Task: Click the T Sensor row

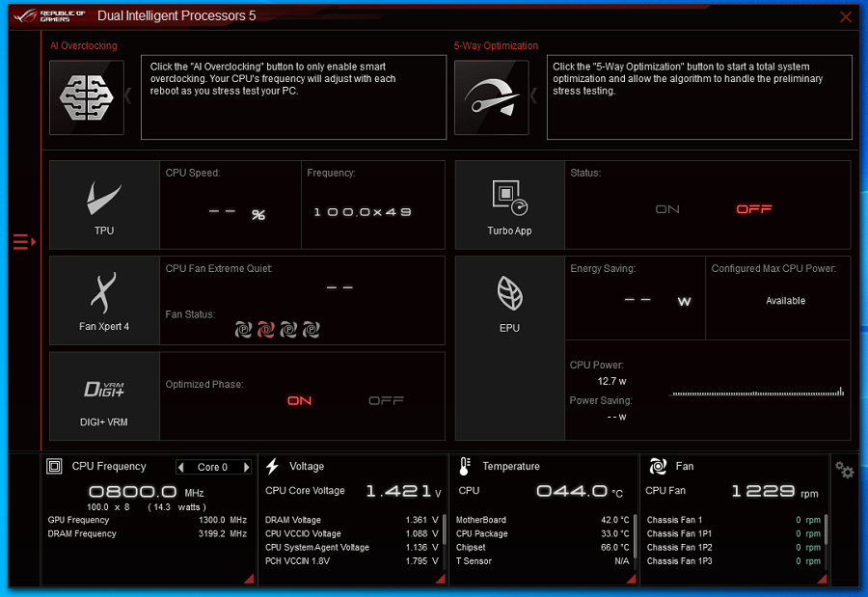Action: tap(542, 561)
